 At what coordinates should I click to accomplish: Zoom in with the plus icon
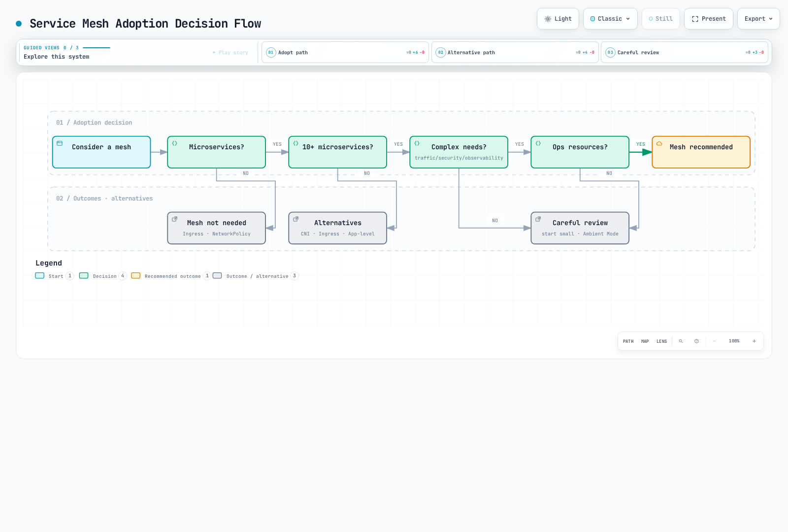pos(754,341)
